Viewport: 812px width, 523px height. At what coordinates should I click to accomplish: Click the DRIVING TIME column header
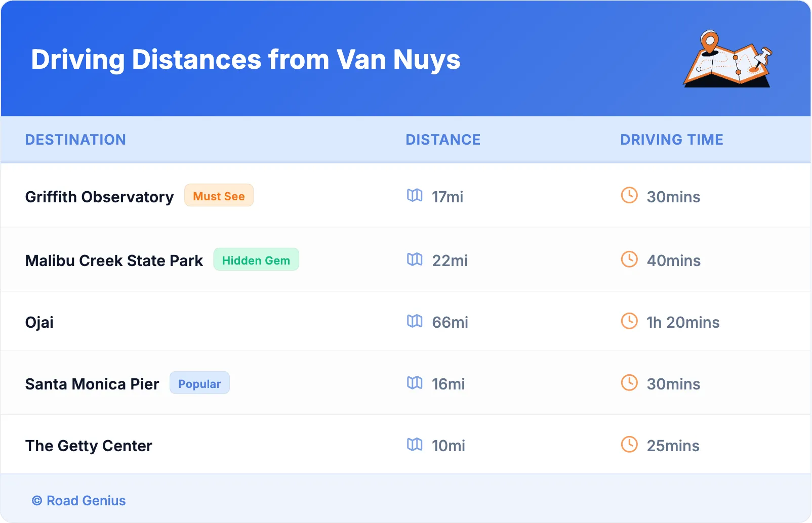(672, 140)
